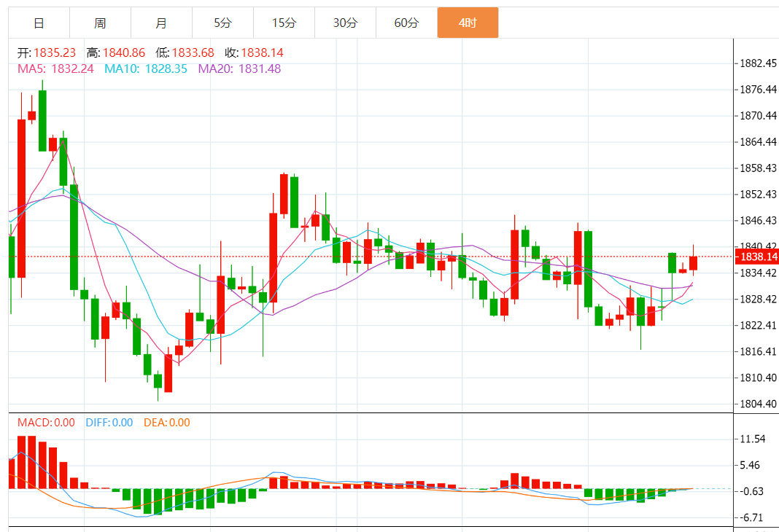Select the active 4时 timeframe tab

coord(468,23)
